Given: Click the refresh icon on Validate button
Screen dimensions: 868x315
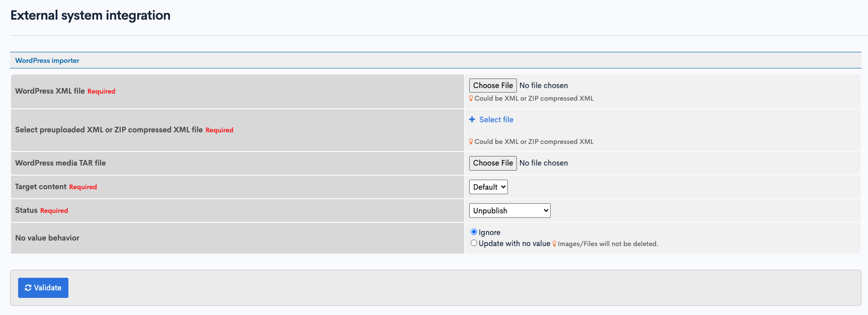Looking at the screenshot, I should point(28,288).
